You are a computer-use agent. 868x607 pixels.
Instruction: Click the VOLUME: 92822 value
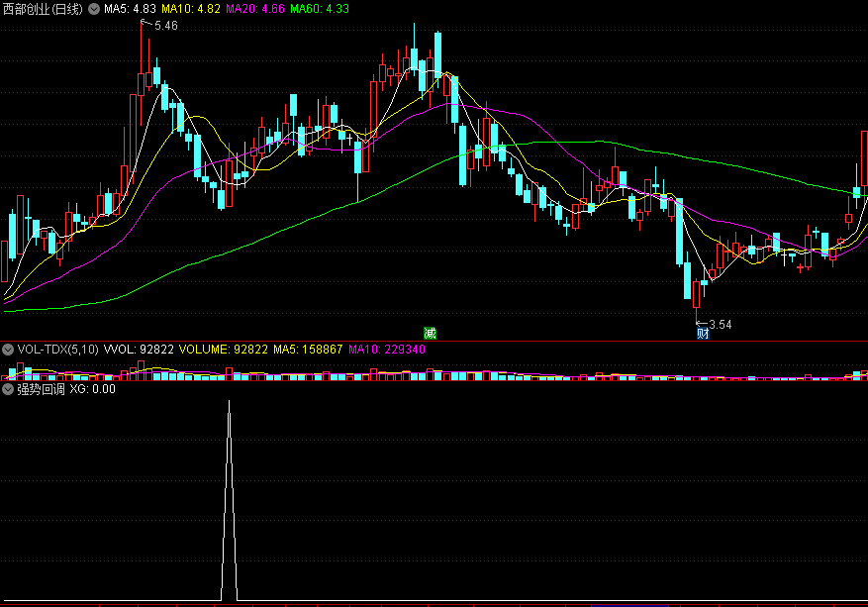pos(223,350)
